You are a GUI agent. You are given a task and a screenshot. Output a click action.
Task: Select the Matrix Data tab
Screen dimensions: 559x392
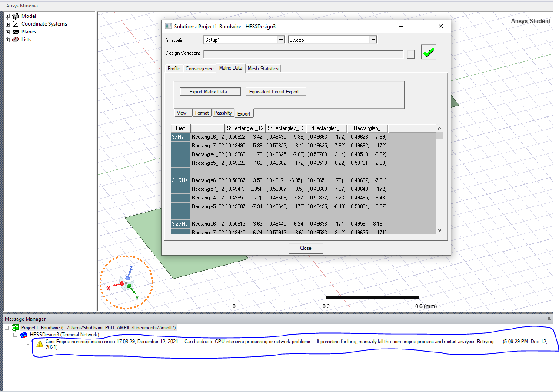(231, 68)
